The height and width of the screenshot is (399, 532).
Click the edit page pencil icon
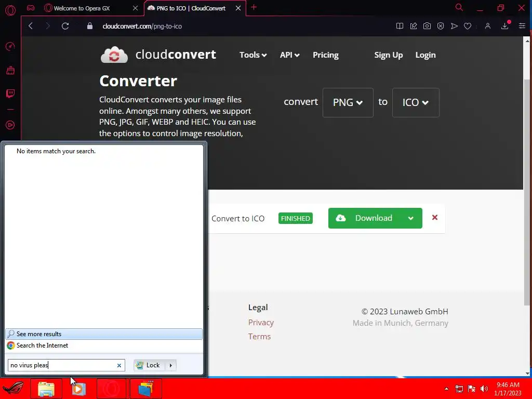[x=413, y=26]
